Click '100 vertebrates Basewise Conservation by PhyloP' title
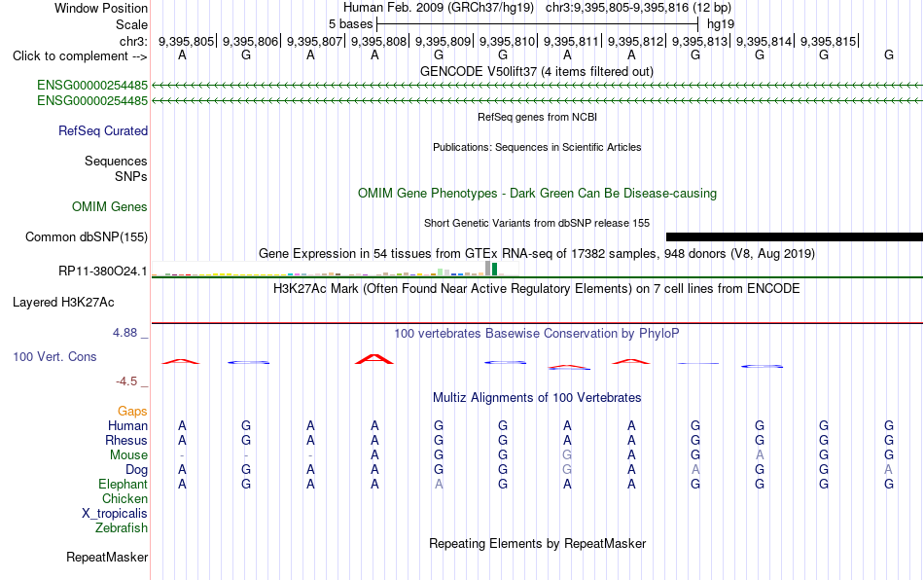Viewport: 924px width, 580px height. [537, 333]
